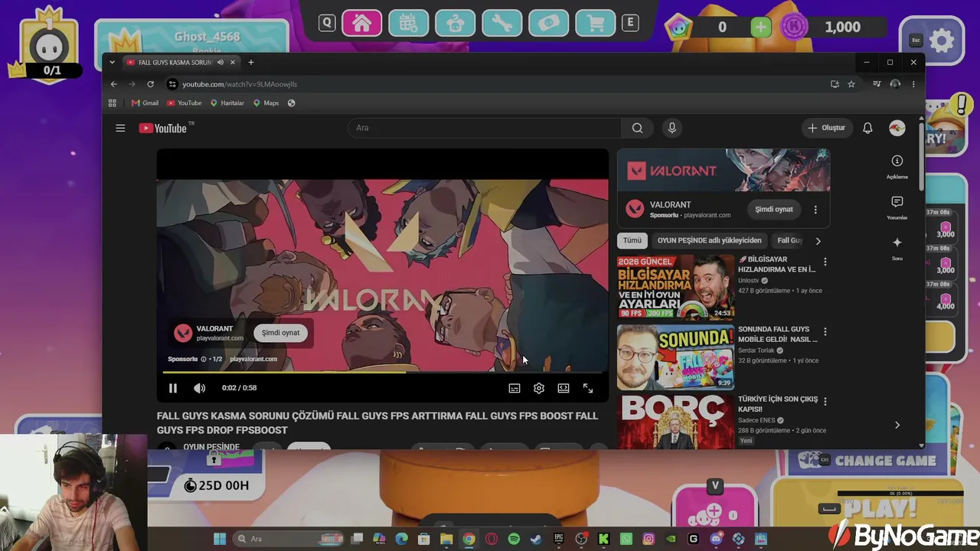Open the video player settings gear
The width and height of the screenshot is (980, 551).
pos(539,388)
